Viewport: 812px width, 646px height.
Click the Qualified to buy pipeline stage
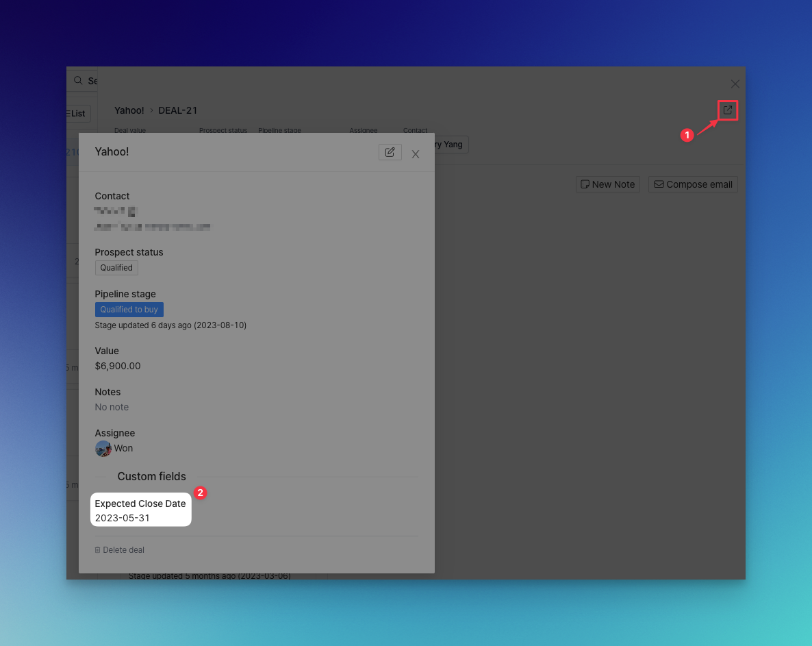tap(129, 309)
